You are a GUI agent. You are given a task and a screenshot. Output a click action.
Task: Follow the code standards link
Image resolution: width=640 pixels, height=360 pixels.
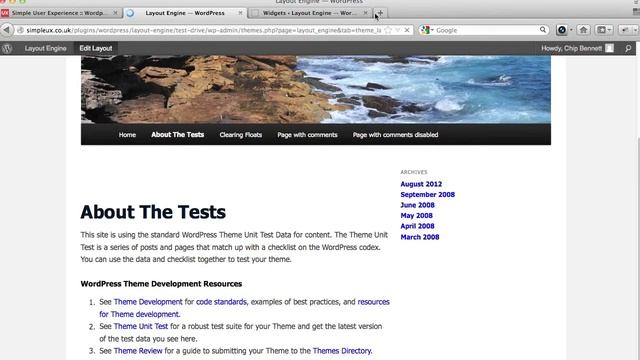click(x=221, y=302)
